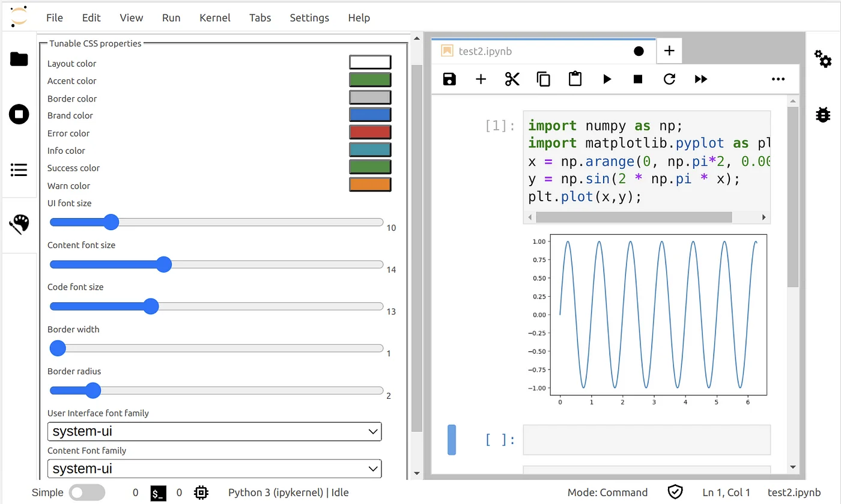This screenshot has height=504, width=841.
Task: Click Mode: Command in status bar
Action: [607, 493]
